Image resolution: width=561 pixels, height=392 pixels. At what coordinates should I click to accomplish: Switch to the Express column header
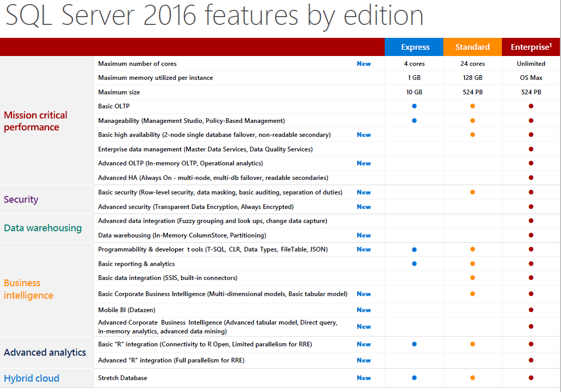[414, 47]
